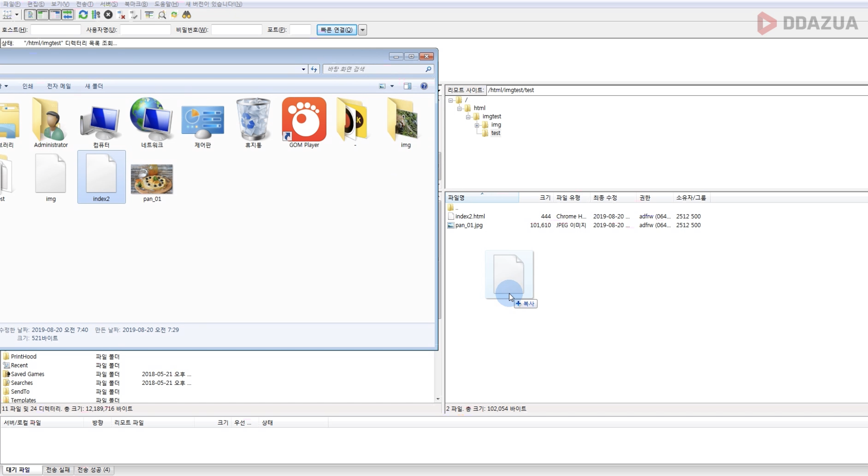This screenshot has width=868, height=476.
Task: Toggle the local directory tree display
Action: tap(42, 15)
